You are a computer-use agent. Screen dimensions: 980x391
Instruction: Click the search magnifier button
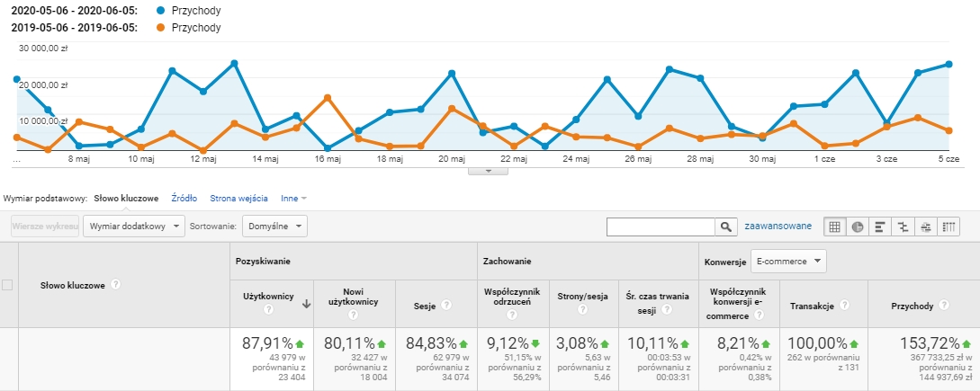[725, 227]
